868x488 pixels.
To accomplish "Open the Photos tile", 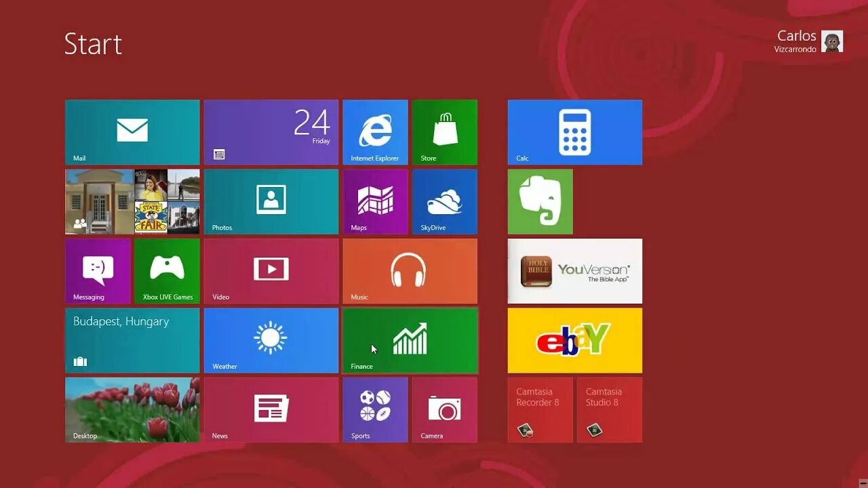I will coord(271,202).
